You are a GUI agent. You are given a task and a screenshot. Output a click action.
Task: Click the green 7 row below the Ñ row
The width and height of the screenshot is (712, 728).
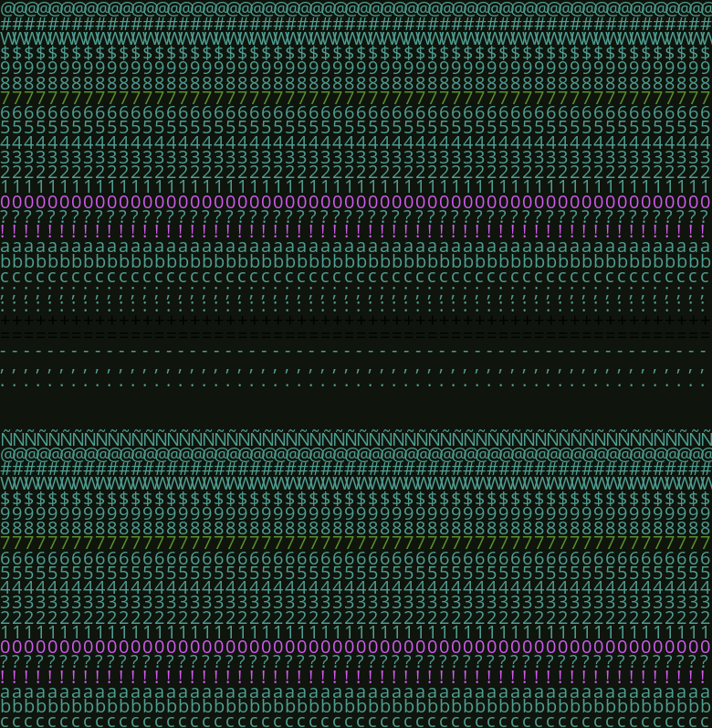click(x=356, y=543)
